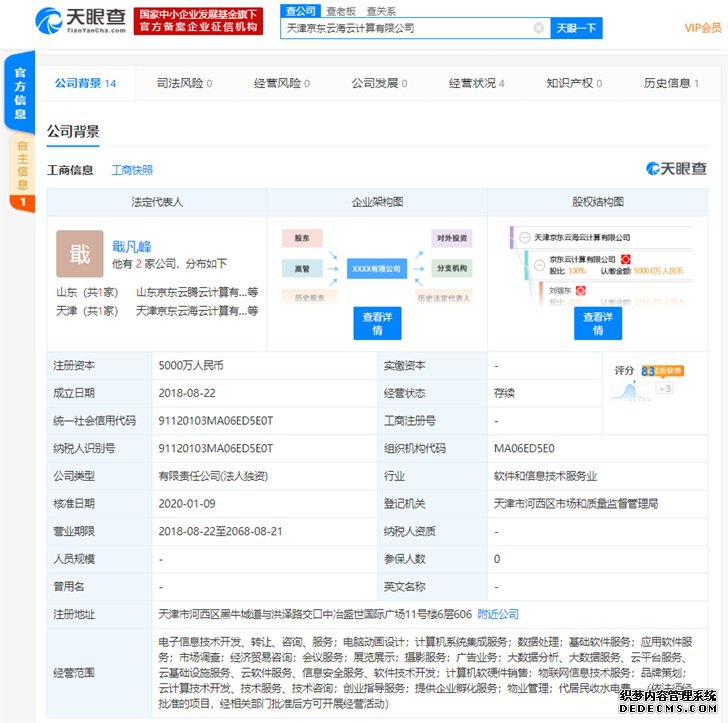Select company type 有限责任公司(法人独资)

pyautogui.click(x=213, y=476)
